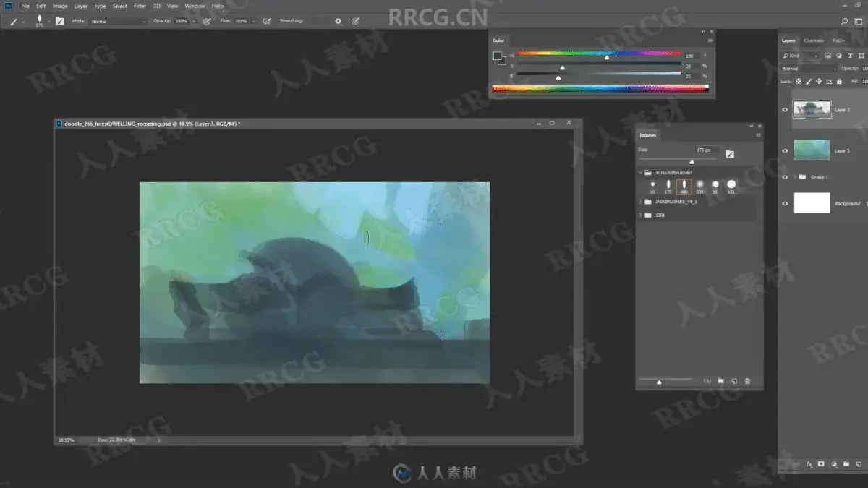
Task: Open the Window menu
Action: (x=195, y=6)
